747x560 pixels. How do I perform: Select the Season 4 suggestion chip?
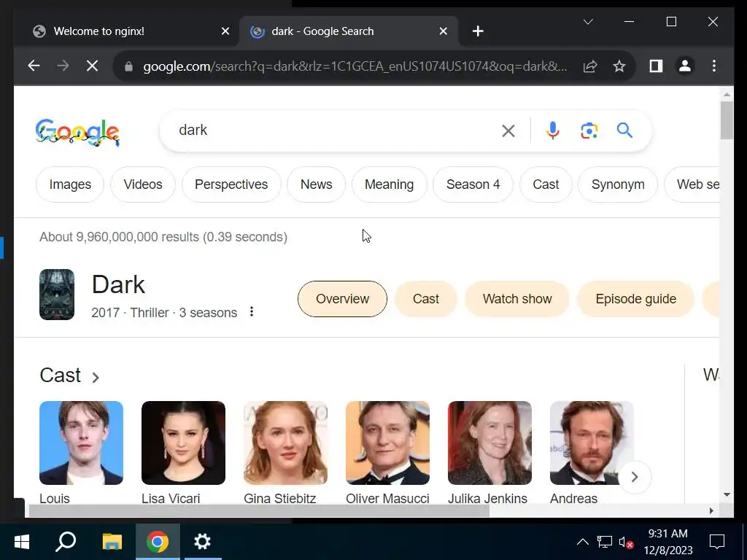(x=473, y=184)
